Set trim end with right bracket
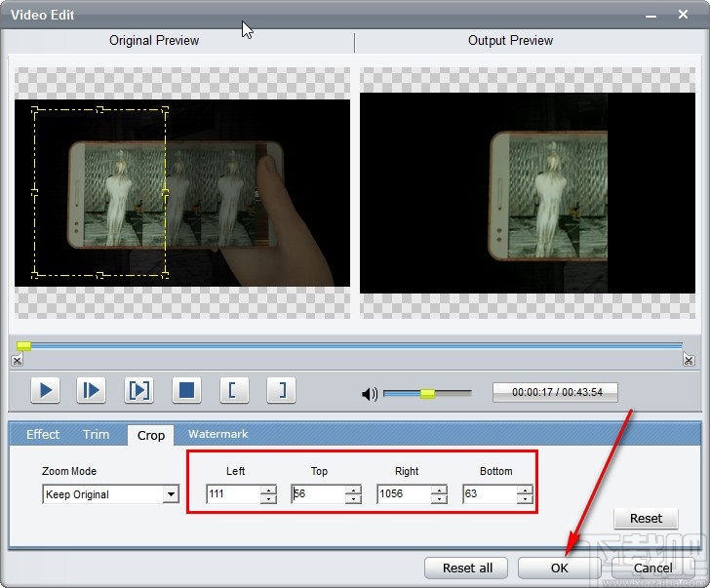 (x=281, y=391)
